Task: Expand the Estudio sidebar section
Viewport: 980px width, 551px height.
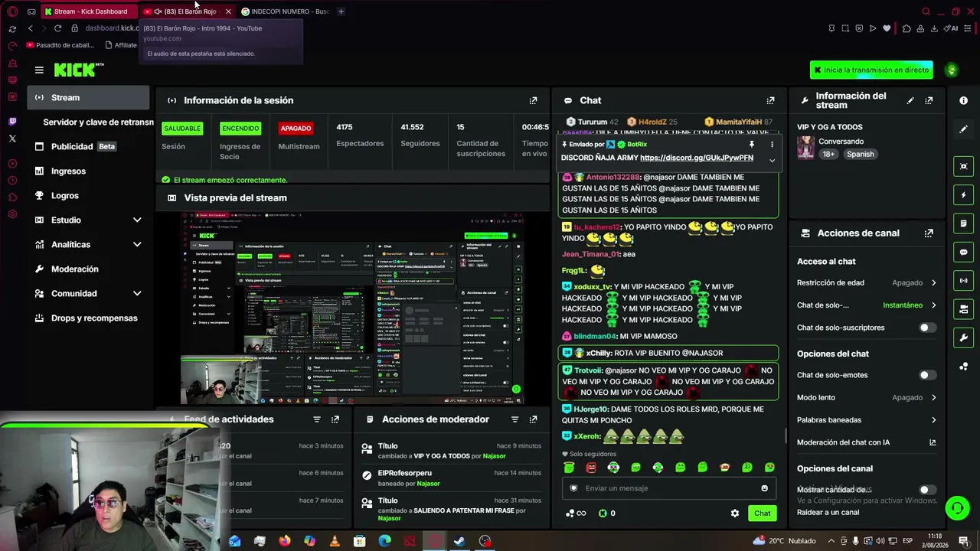Action: [x=137, y=220]
